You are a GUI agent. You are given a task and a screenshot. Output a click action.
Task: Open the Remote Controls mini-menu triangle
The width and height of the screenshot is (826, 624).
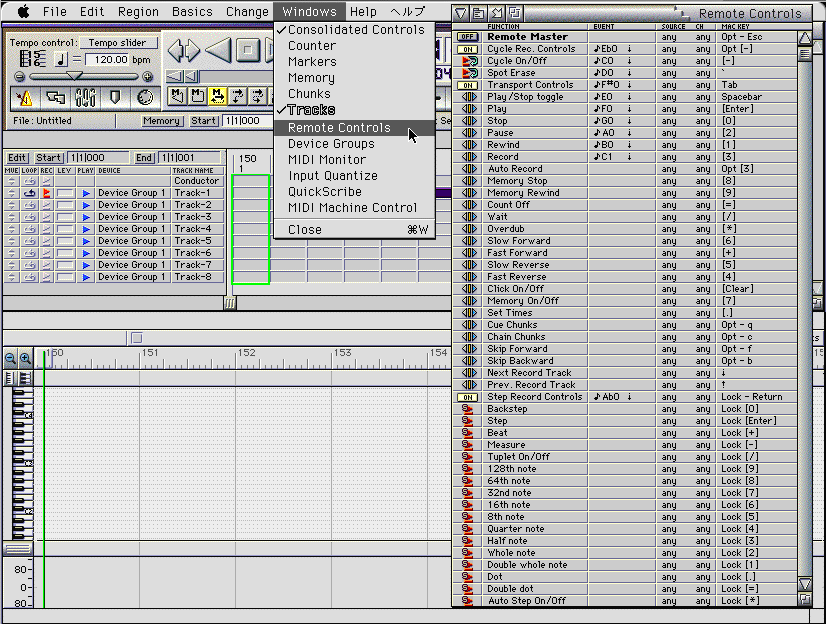coord(461,13)
